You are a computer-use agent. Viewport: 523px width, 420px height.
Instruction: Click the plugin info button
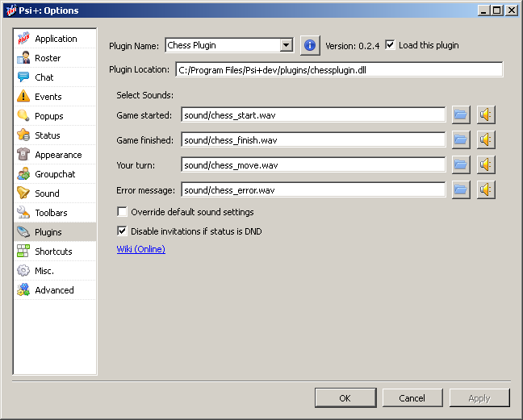pos(310,45)
